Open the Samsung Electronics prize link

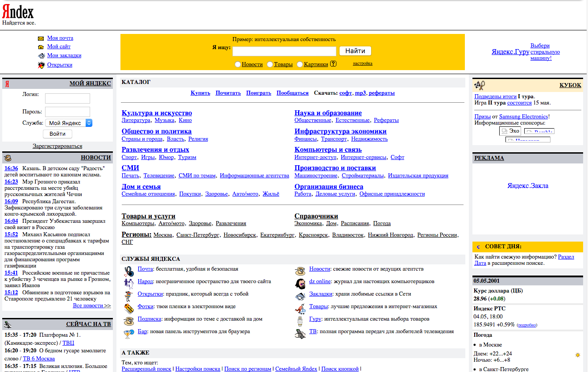523,117
